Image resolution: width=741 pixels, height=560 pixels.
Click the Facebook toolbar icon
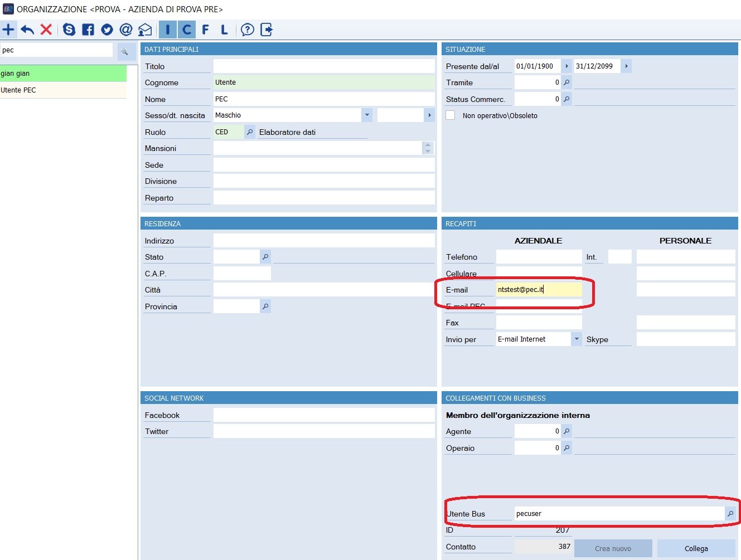88,30
